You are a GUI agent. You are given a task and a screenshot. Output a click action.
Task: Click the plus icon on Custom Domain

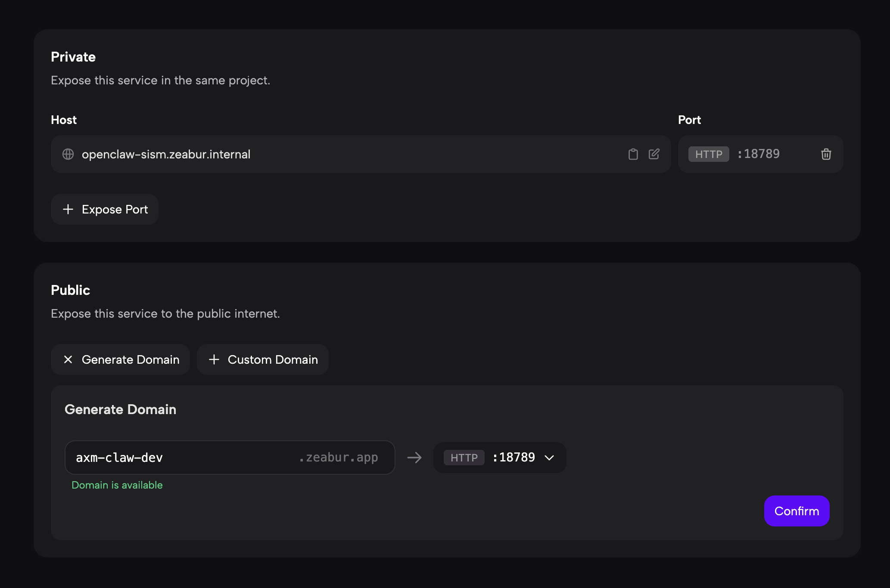click(x=214, y=359)
